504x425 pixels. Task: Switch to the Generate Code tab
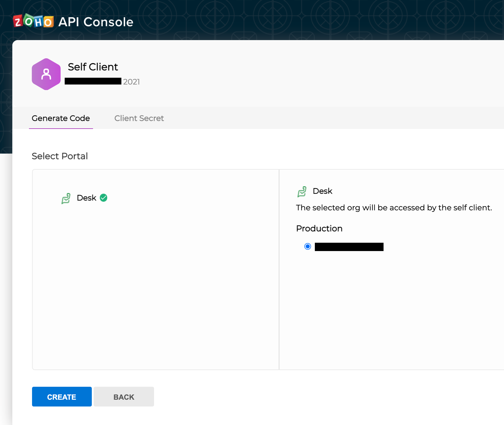tap(61, 118)
